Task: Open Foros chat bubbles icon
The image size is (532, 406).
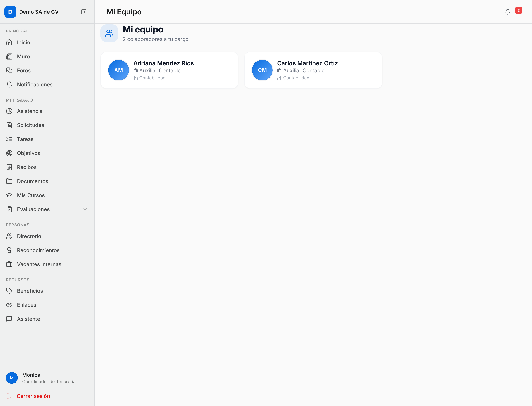Action: coord(9,70)
